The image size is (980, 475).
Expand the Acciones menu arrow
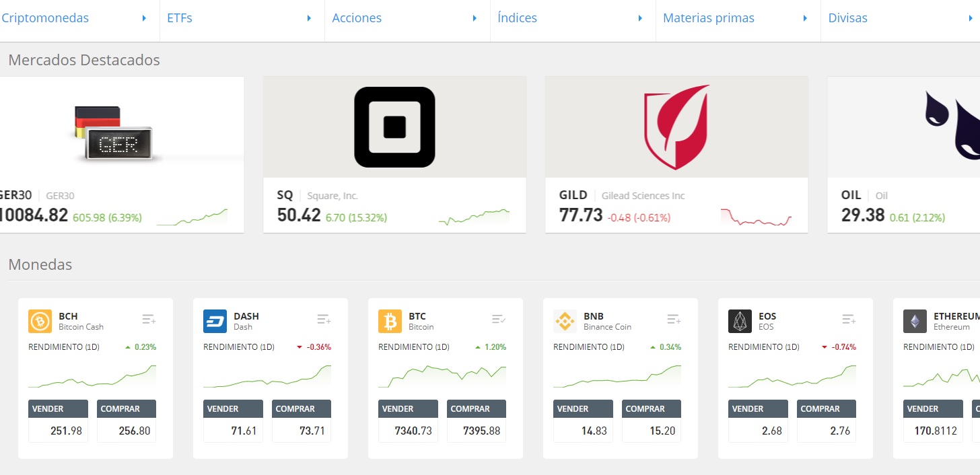pyautogui.click(x=475, y=18)
